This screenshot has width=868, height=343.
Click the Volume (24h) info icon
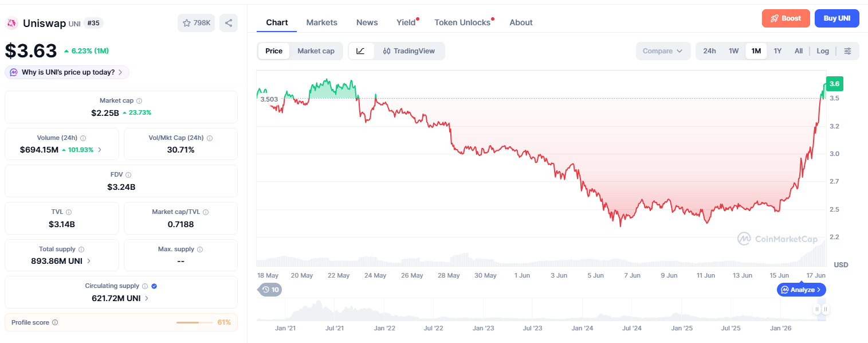click(83, 138)
